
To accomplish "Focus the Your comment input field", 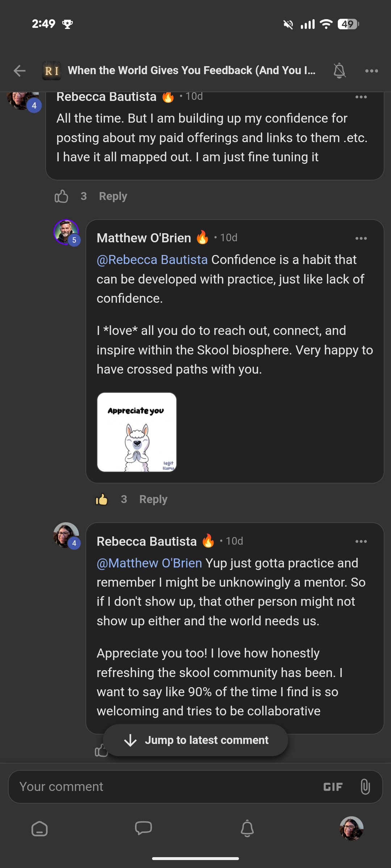I will (x=163, y=787).
